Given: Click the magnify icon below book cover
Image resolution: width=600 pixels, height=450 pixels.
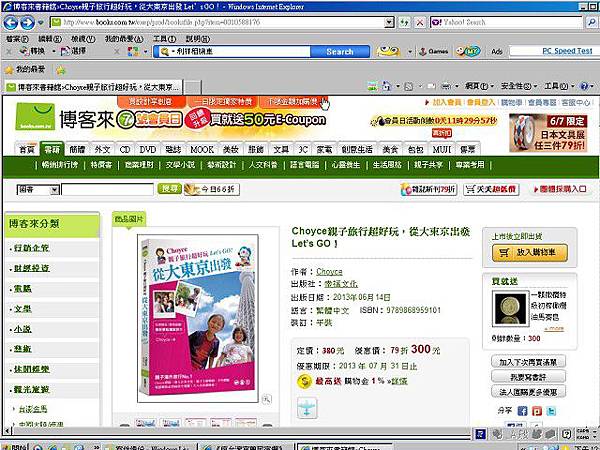Looking at the screenshot, I should pos(267,399).
